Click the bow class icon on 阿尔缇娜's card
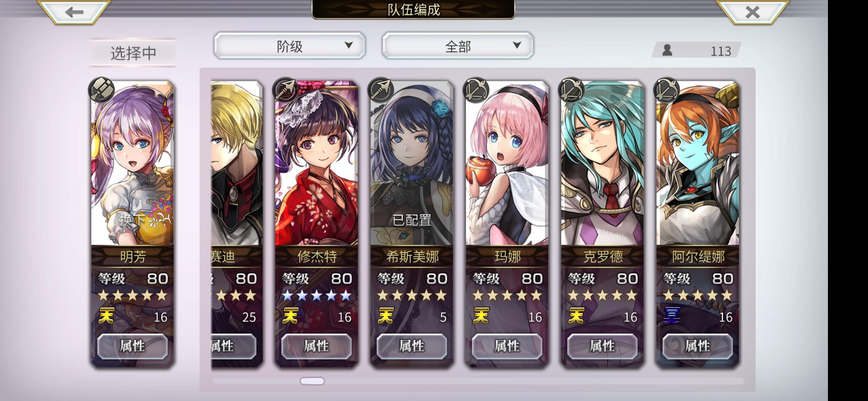868x401 pixels. (667, 90)
